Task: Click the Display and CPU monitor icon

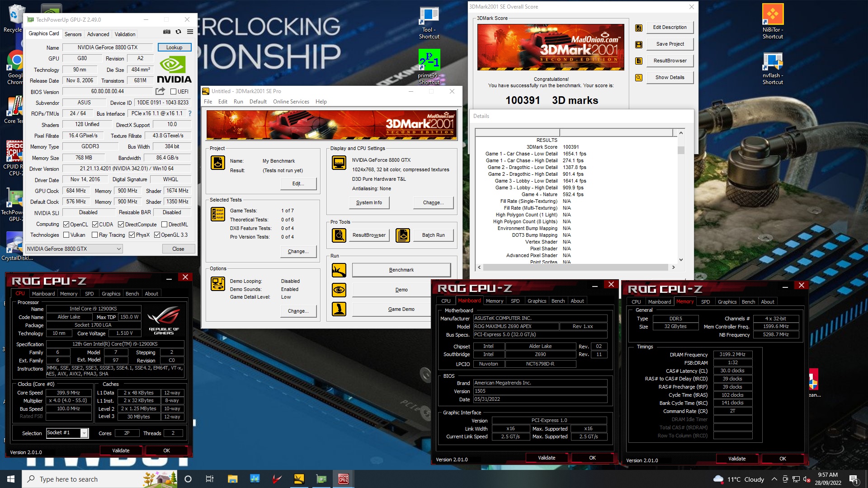Action: 339,163
